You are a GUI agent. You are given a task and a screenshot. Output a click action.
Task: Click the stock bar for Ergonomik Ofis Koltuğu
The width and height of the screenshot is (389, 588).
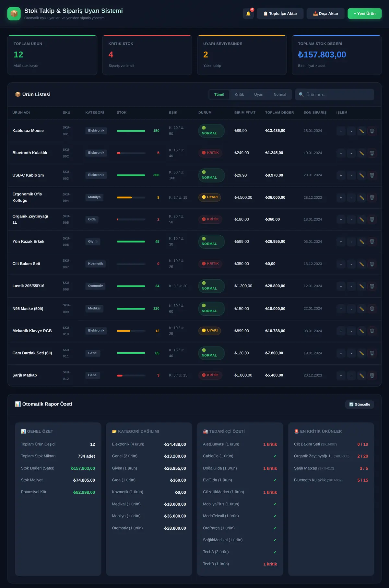(131, 197)
